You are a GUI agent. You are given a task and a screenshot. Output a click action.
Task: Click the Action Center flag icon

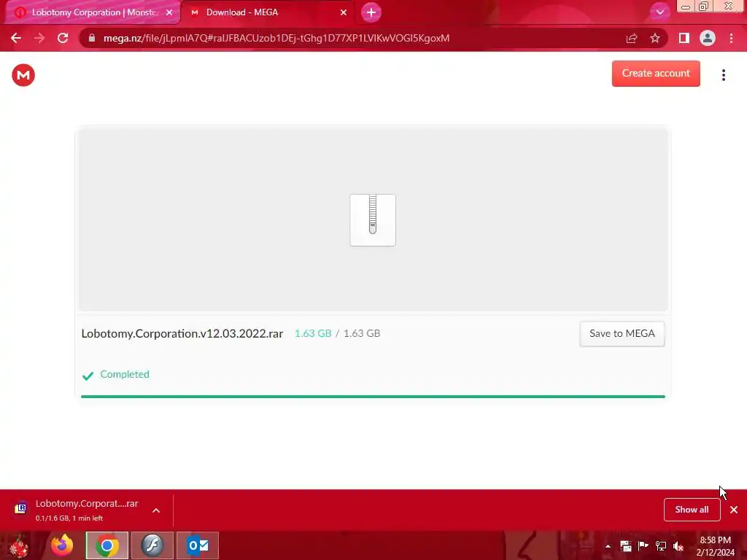tap(643, 546)
